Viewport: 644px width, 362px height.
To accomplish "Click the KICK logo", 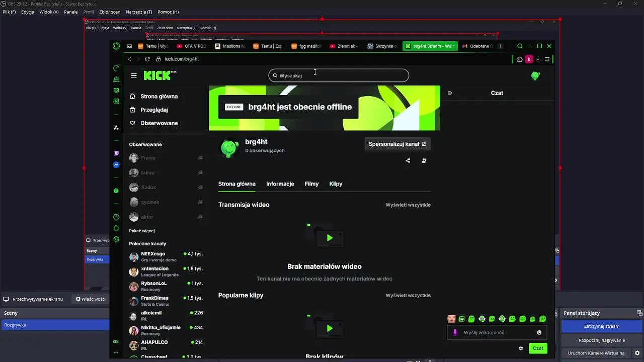I will point(159,75).
